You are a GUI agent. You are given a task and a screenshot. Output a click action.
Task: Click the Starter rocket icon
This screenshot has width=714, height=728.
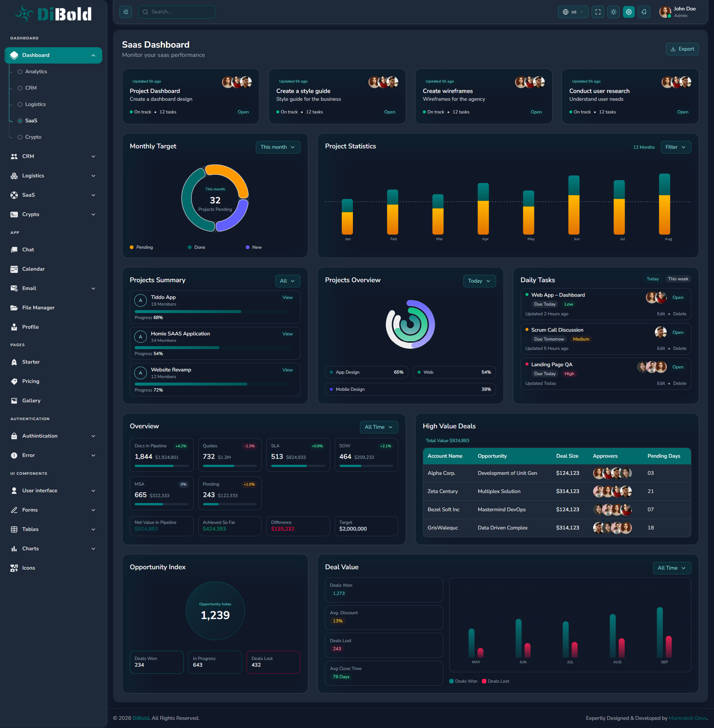14,362
